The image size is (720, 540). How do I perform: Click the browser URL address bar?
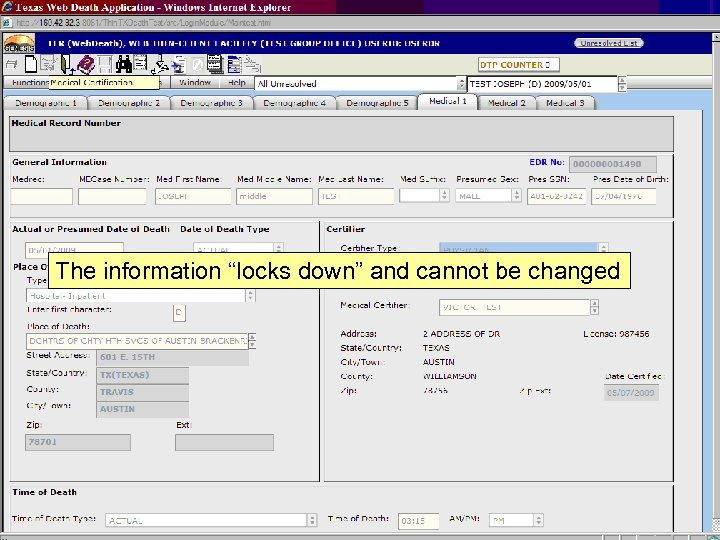point(358,22)
